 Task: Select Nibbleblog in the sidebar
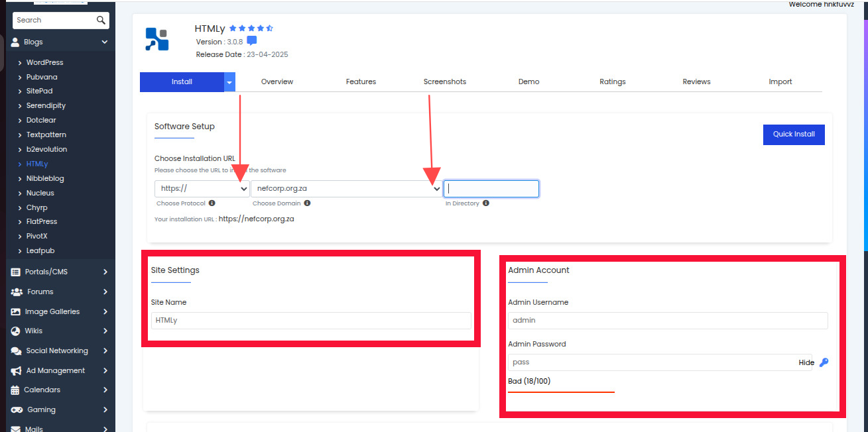[45, 178]
